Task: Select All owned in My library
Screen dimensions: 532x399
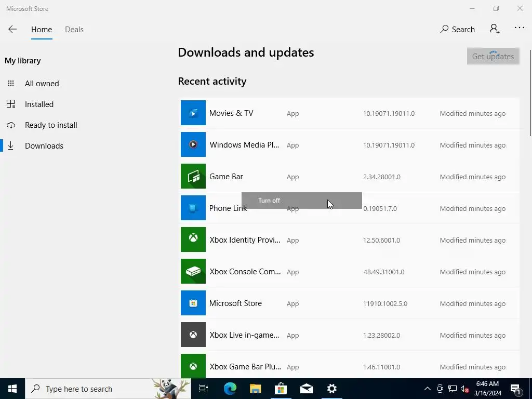Action: [x=42, y=84]
